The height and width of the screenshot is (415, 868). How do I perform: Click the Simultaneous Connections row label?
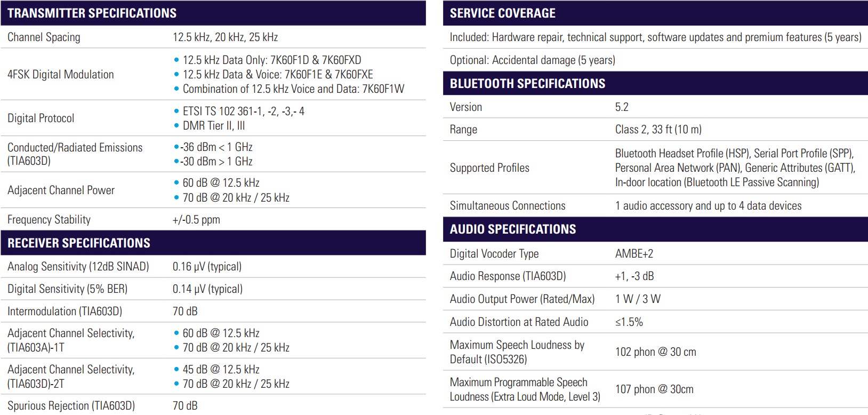tap(507, 206)
